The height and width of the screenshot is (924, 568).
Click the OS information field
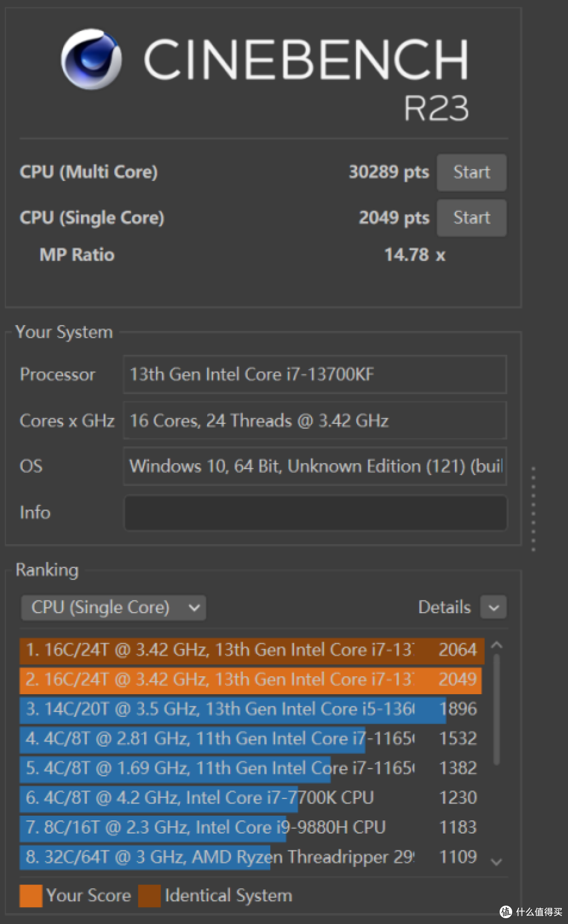point(315,466)
